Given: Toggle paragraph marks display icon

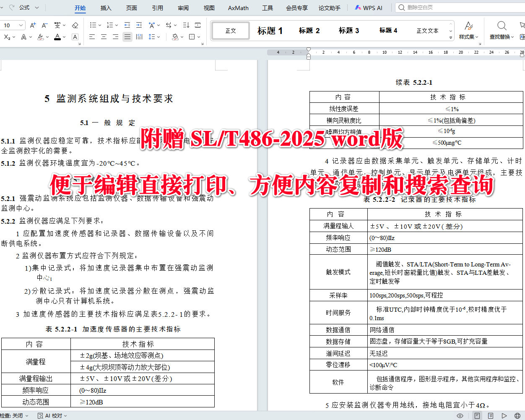Looking at the screenshot, I should (198, 25).
